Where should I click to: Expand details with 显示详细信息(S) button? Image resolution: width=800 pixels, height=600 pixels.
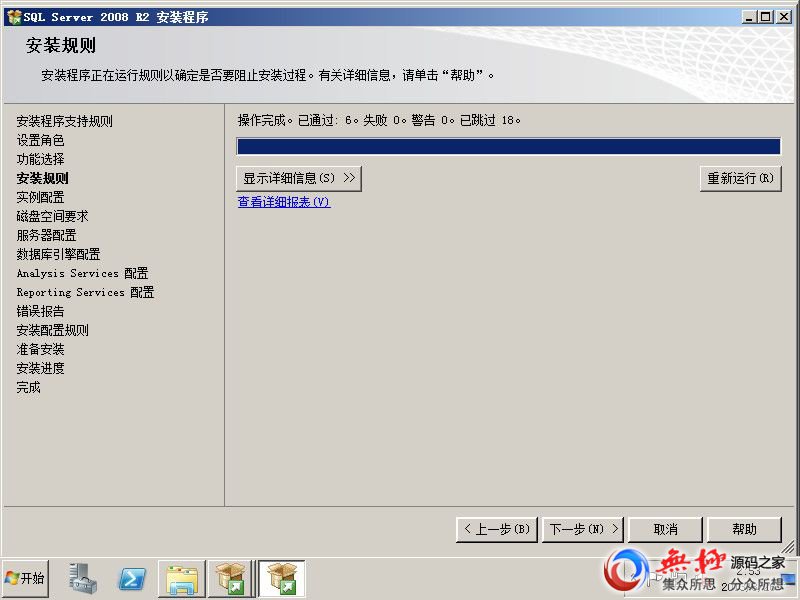coord(298,178)
